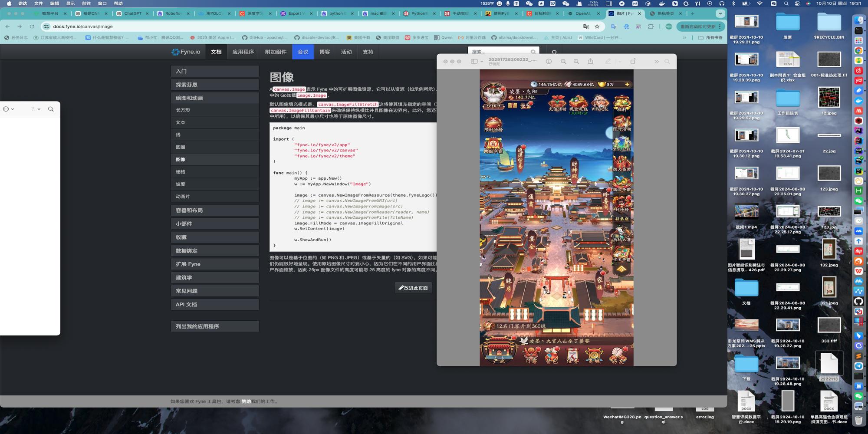The width and height of the screenshot is (868, 434).
Task: Expand the 小部件 sidebar section
Action: [x=215, y=224]
